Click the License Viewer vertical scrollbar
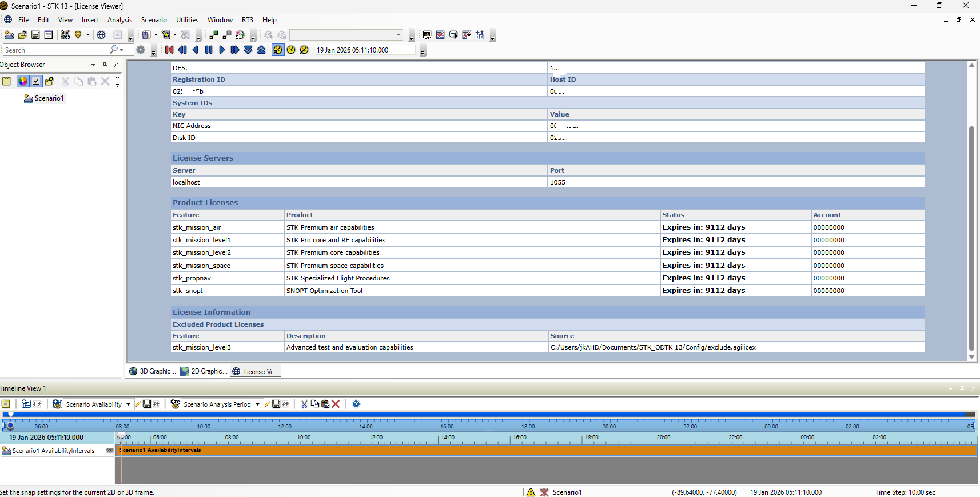 [971, 237]
